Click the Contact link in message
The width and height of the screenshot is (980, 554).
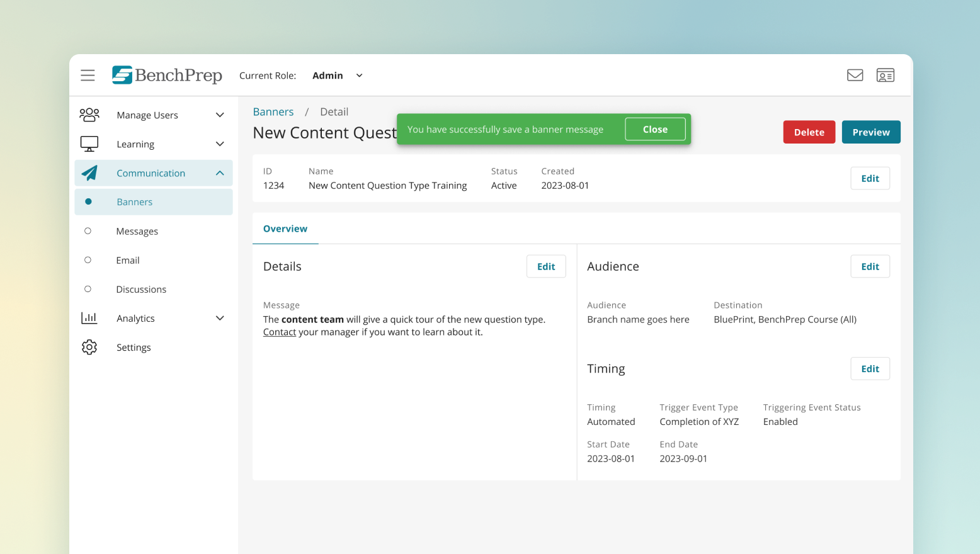pos(280,332)
